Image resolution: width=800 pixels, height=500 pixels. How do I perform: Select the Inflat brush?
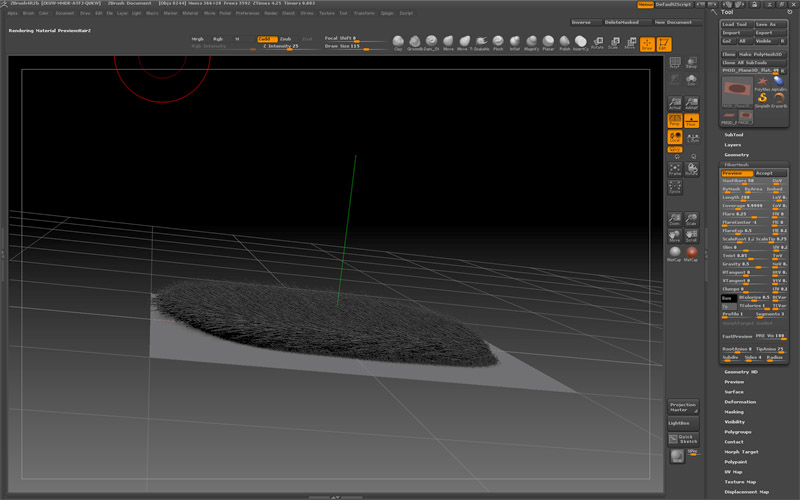[x=515, y=43]
